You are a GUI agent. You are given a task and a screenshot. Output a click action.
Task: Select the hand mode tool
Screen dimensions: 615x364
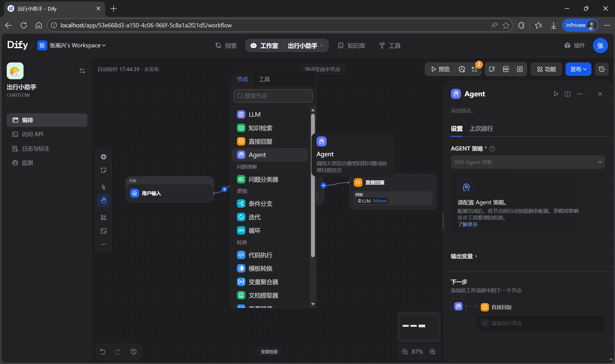pyautogui.click(x=103, y=200)
